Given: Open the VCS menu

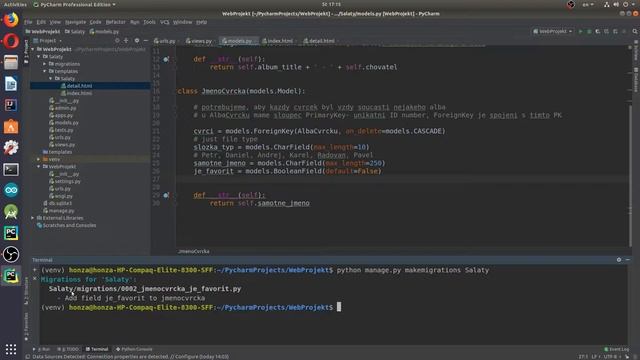Looking at the screenshot, I should point(164,22).
